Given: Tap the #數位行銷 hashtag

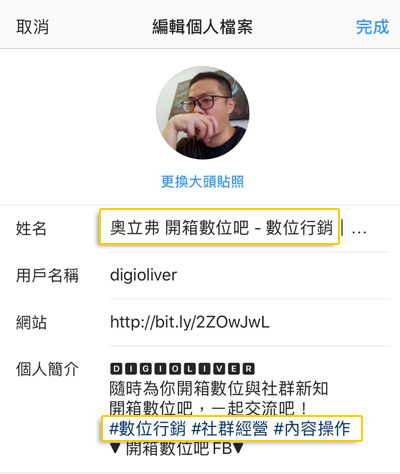Looking at the screenshot, I should (147, 428).
